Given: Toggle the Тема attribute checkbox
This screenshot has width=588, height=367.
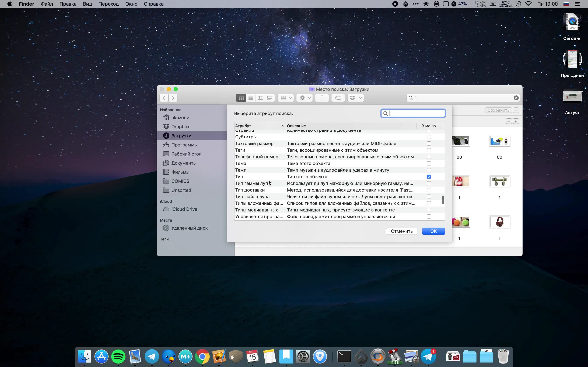Looking at the screenshot, I should pos(429,163).
